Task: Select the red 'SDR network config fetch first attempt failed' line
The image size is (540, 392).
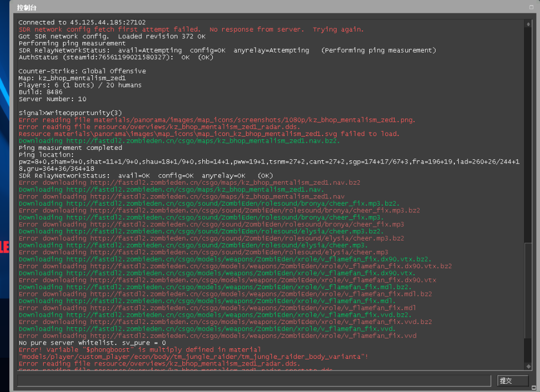Action: [x=191, y=29]
